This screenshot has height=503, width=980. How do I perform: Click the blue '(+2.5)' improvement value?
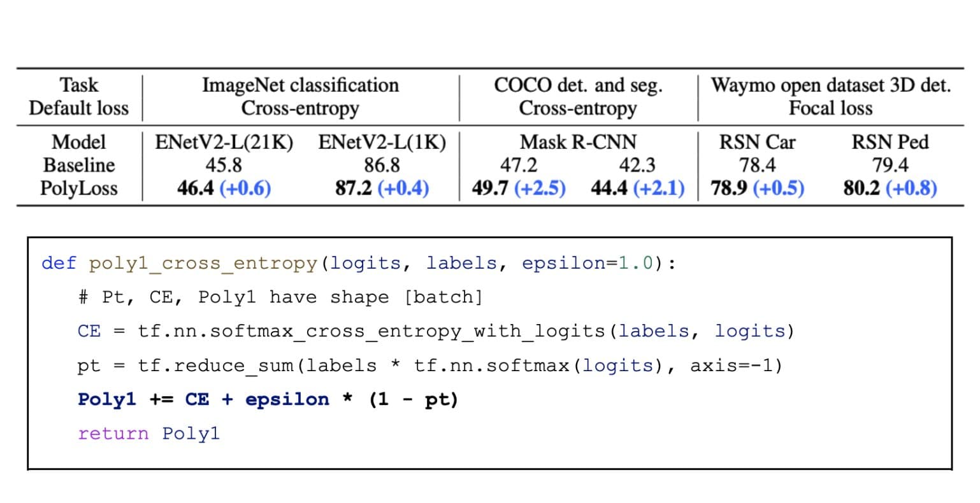pos(540,188)
